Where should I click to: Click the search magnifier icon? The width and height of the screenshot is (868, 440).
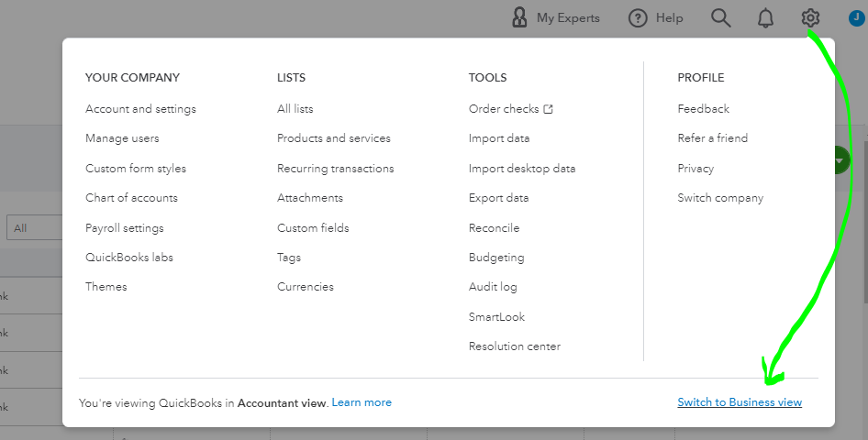[x=721, y=18]
